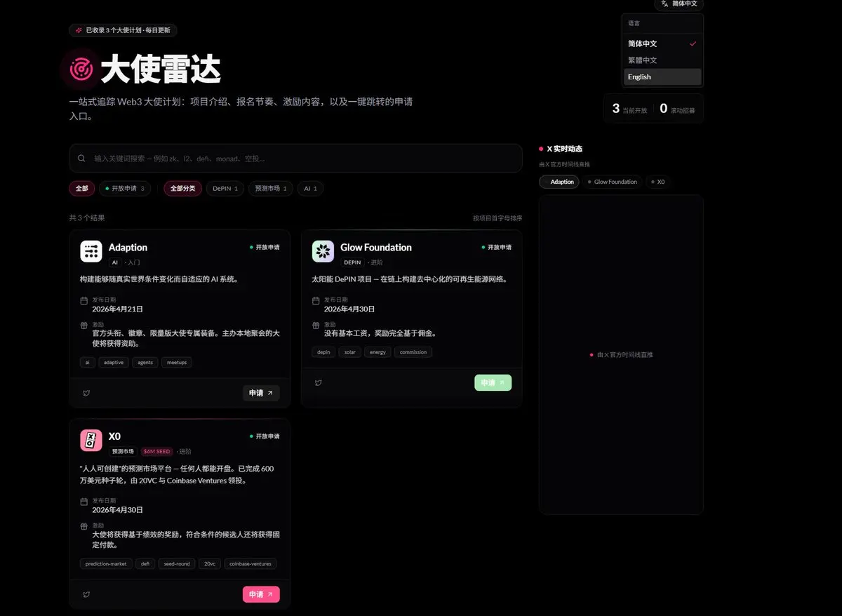Toggle the 开放申请 filter chip
Image resolution: width=842 pixels, height=616 pixels.
(124, 188)
